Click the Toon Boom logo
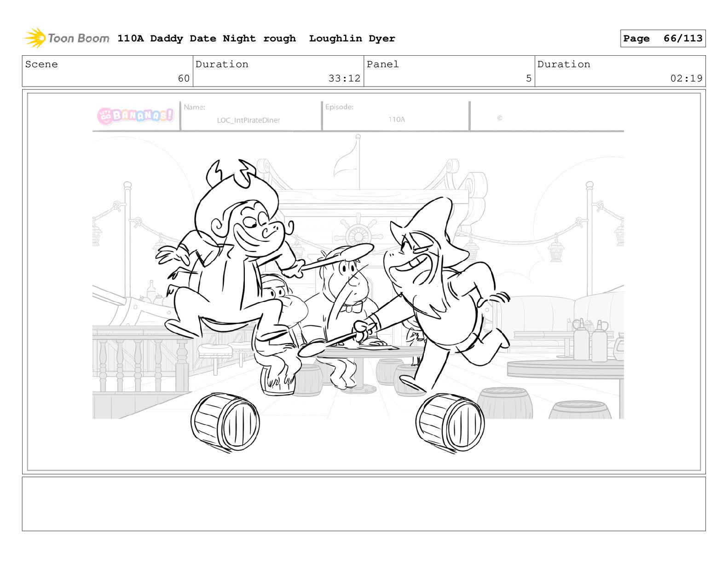This screenshot has height=564, width=728. [x=67, y=38]
